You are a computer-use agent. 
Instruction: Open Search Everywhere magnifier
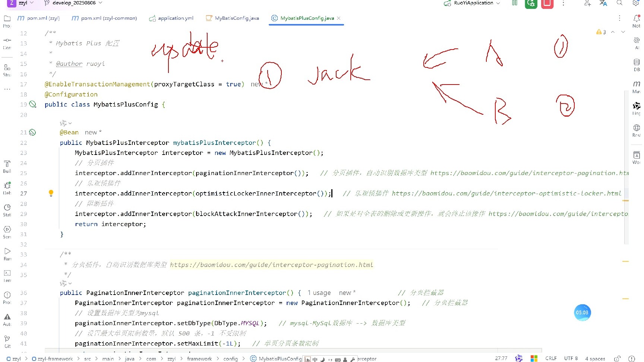pyautogui.click(x=619, y=3)
